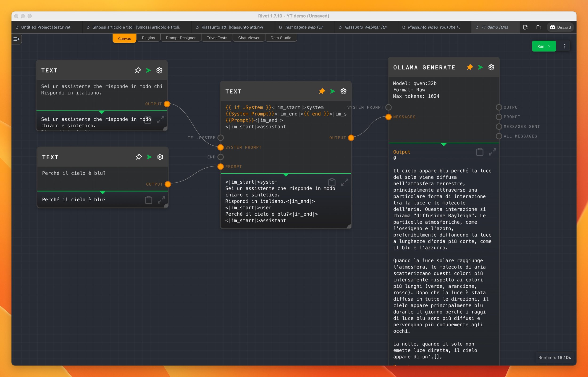The image size is (588, 377).
Task: Click the 'Max tokens: 1024' text
Action: click(416, 96)
